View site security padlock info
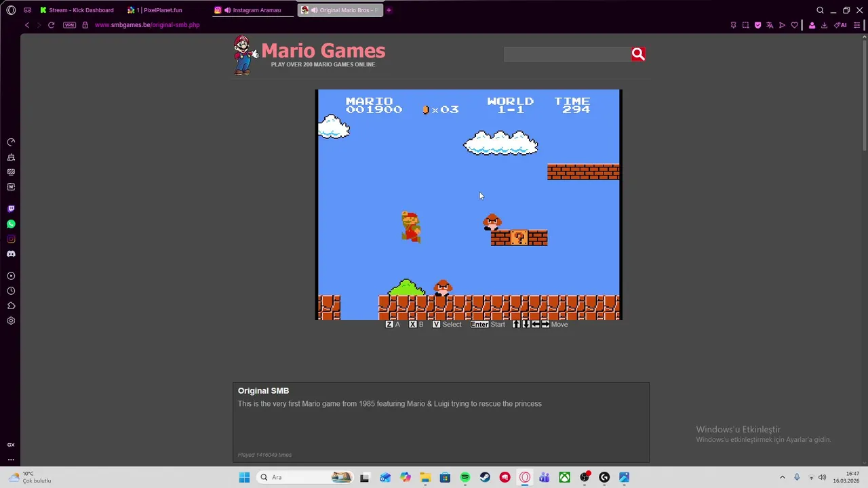 click(85, 25)
